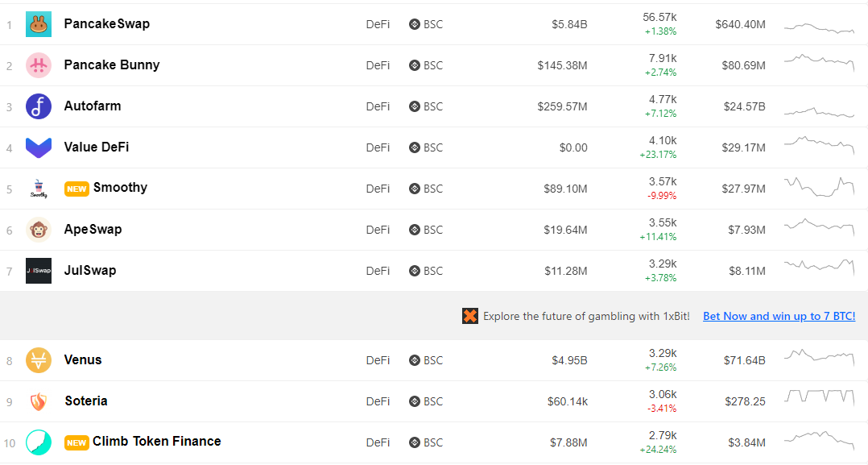
Task: Click the Venus gold logo icon
Action: click(x=38, y=360)
